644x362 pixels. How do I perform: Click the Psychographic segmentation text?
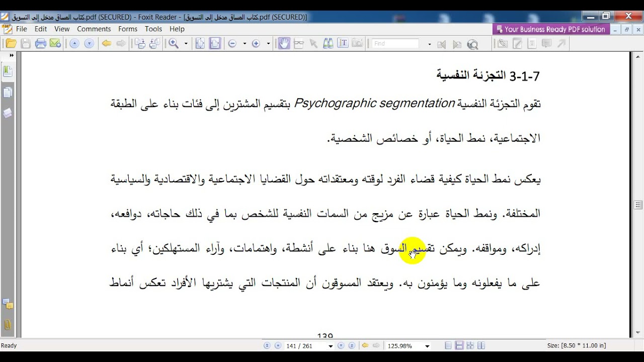[374, 104]
